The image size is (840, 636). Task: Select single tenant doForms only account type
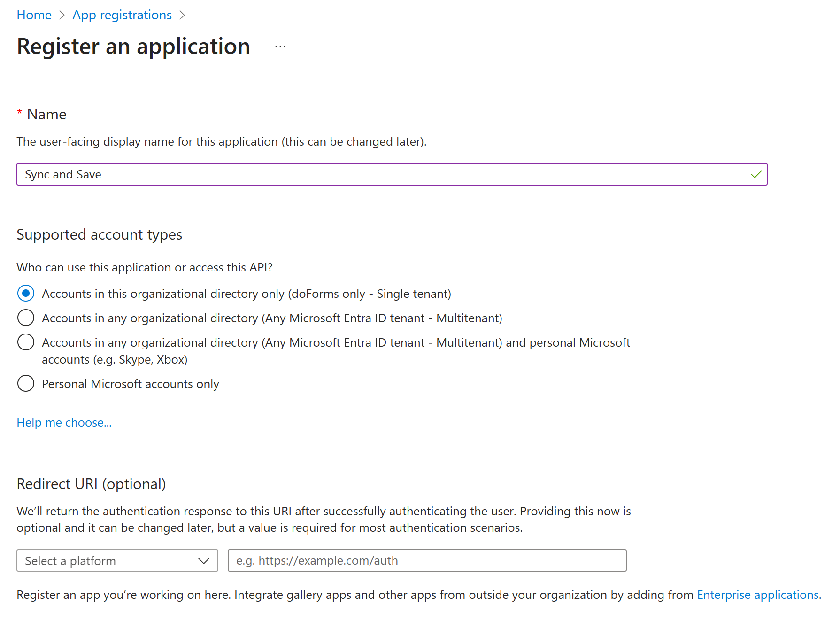coord(26,293)
